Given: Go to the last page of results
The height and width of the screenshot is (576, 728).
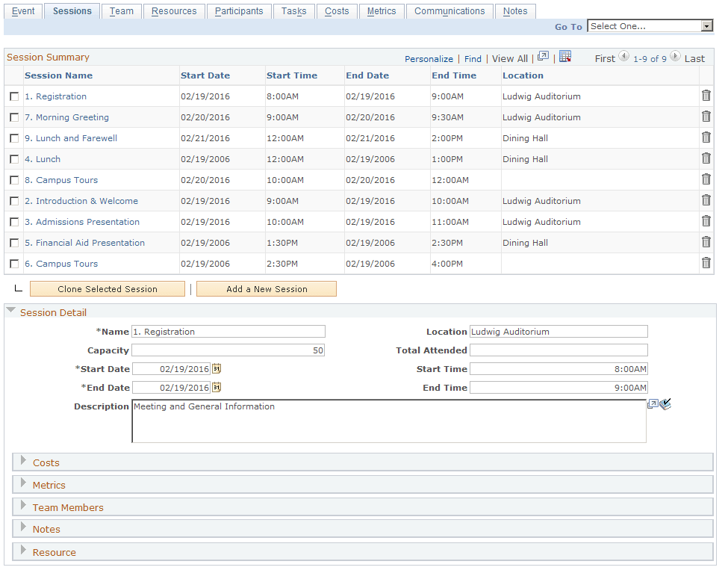Looking at the screenshot, I should tap(695, 58).
